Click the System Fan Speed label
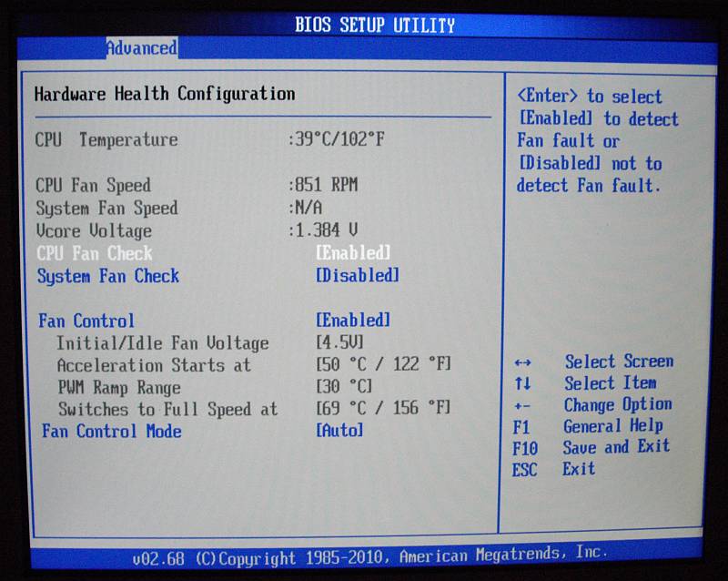728x581 pixels. pos(106,208)
